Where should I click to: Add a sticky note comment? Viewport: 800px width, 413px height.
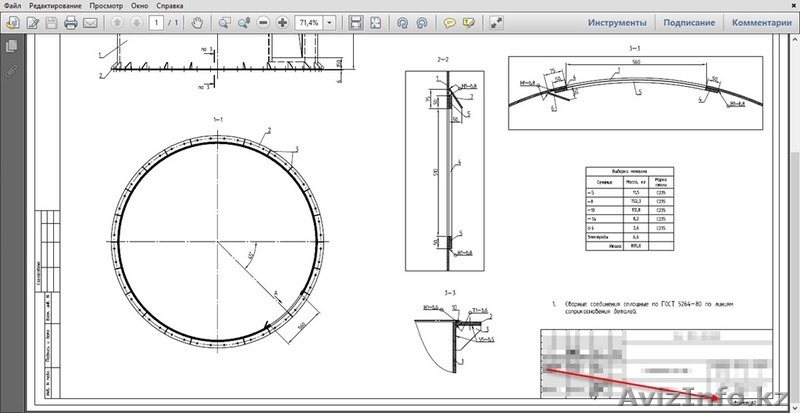coord(450,22)
